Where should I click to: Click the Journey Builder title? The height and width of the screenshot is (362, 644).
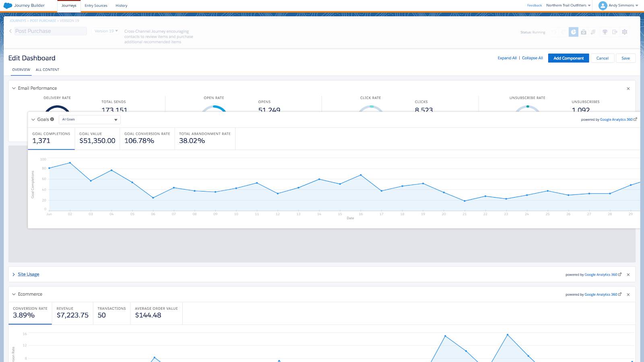click(x=29, y=6)
